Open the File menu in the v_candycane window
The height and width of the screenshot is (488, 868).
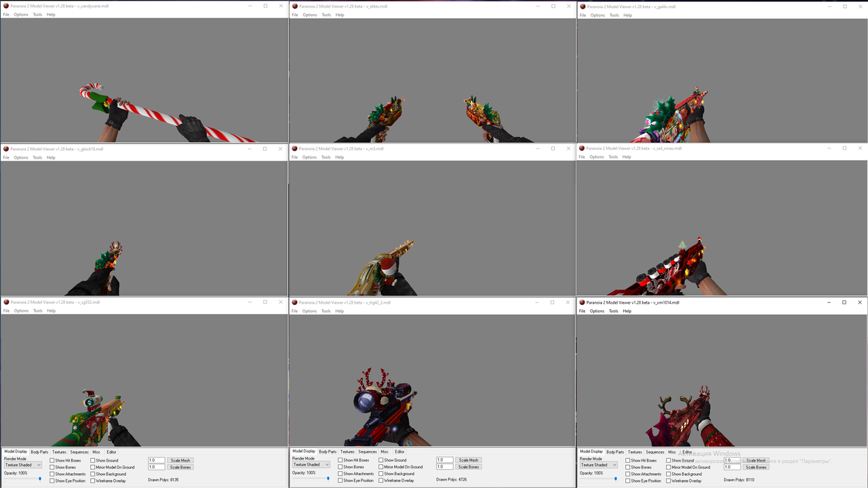click(x=6, y=14)
